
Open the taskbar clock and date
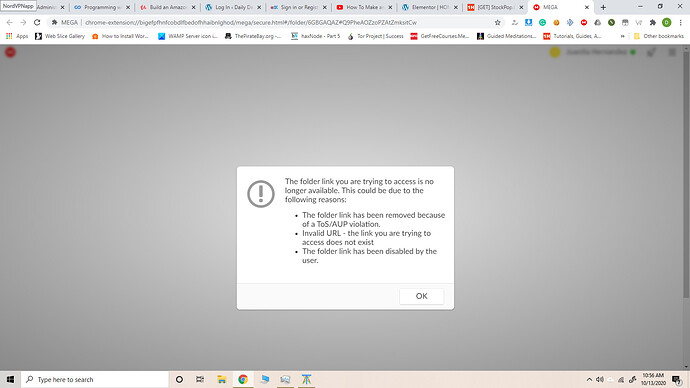(x=653, y=379)
